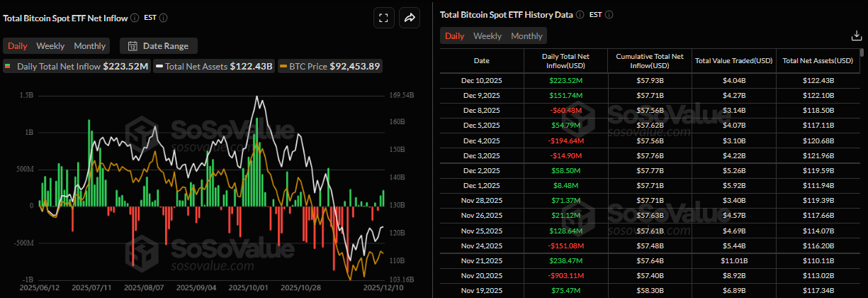Download the ETF history data

tap(855, 36)
